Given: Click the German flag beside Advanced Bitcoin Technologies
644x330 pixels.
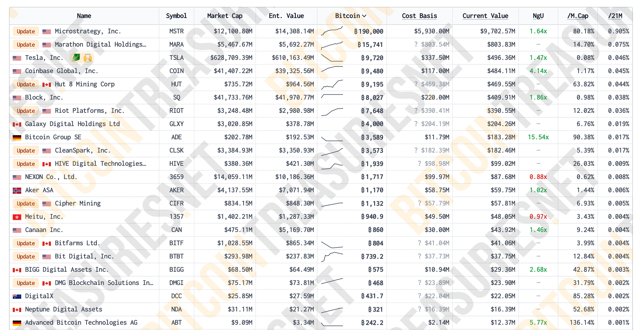Looking at the screenshot, I should click(17, 323).
